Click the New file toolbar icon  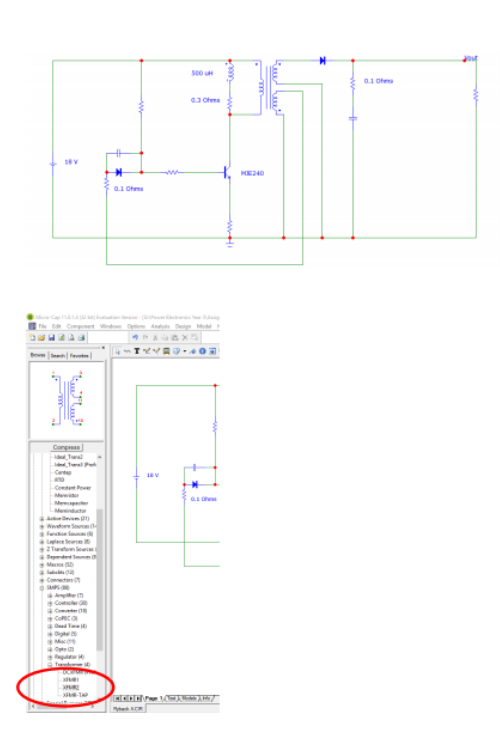click(x=32, y=338)
